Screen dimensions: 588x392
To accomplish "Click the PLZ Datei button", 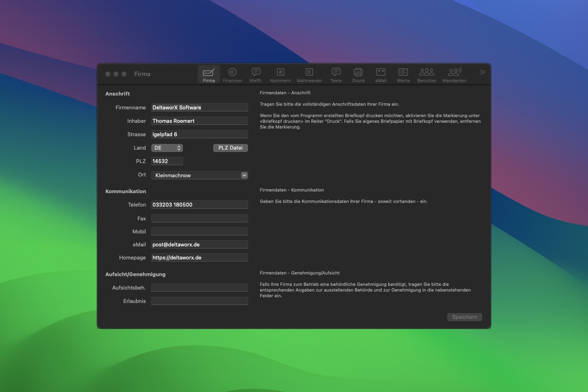I will (230, 148).
